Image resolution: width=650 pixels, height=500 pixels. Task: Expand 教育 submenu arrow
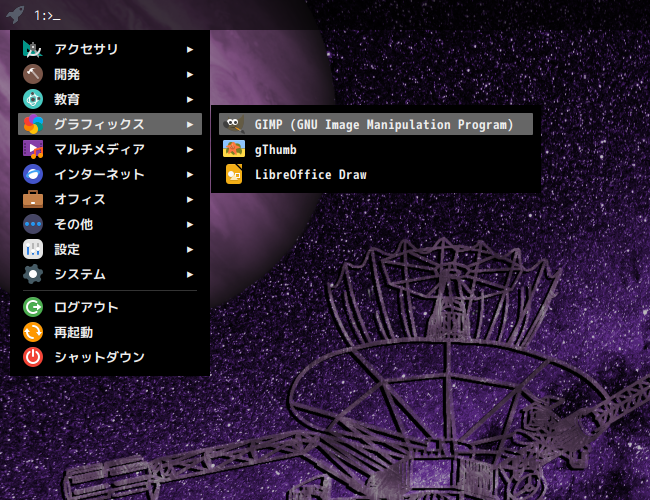coord(190,100)
